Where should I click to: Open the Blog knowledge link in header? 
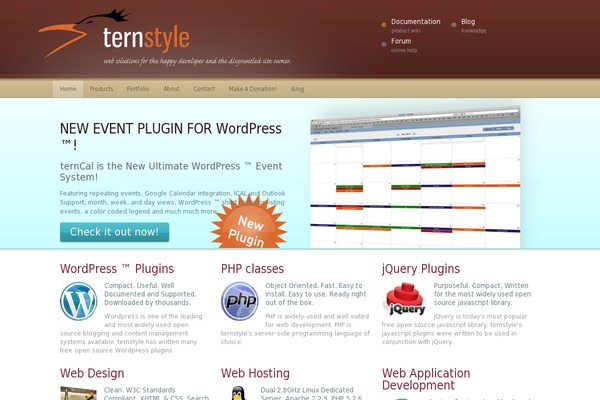(473, 25)
